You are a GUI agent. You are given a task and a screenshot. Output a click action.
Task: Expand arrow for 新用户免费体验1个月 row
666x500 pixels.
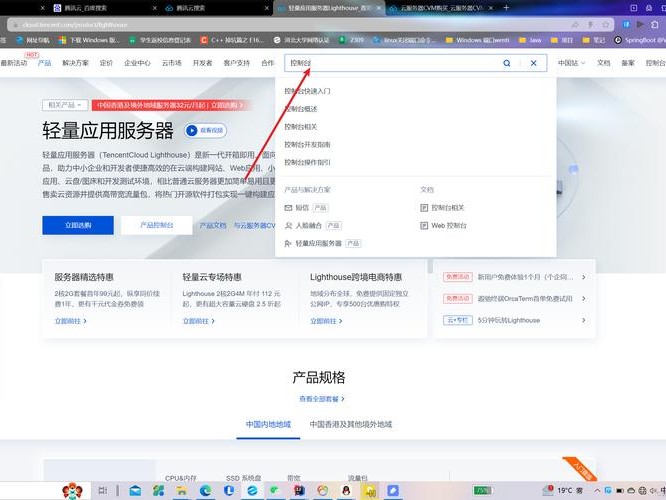(584, 277)
